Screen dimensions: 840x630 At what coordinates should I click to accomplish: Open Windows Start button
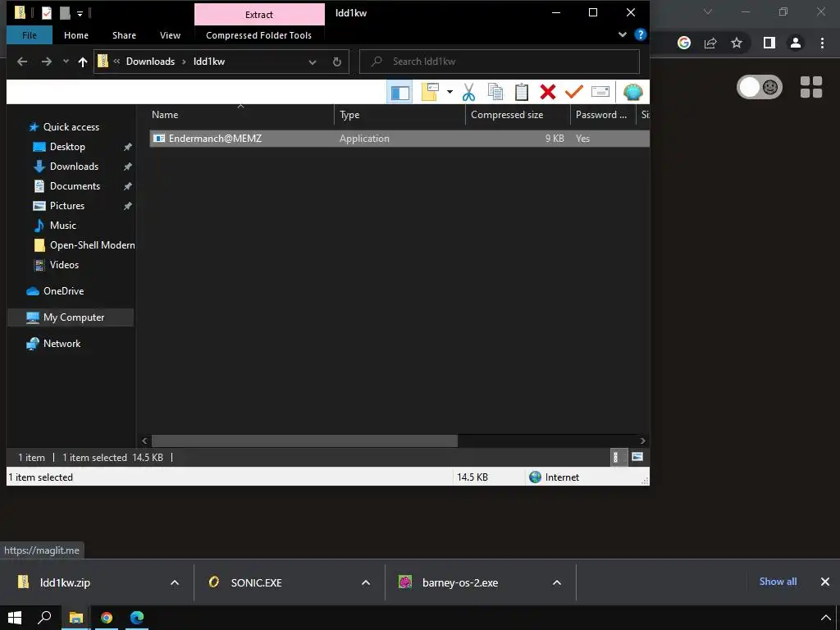15,618
